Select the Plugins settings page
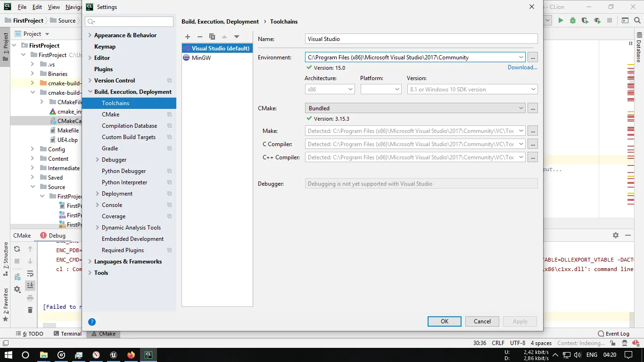 click(x=103, y=69)
